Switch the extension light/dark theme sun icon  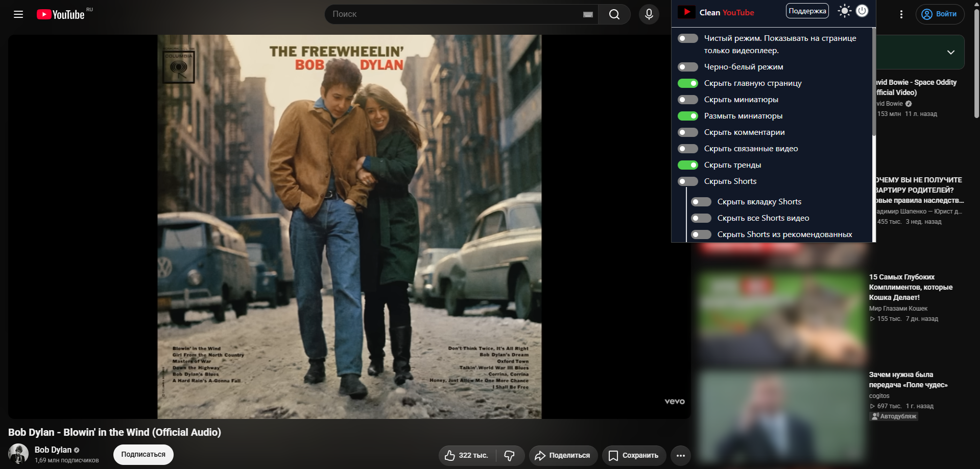(x=845, y=11)
